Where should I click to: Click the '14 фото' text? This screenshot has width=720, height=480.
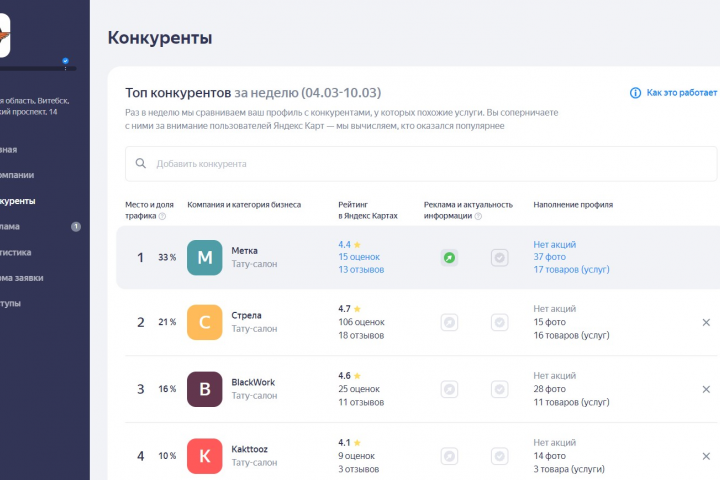click(x=549, y=457)
